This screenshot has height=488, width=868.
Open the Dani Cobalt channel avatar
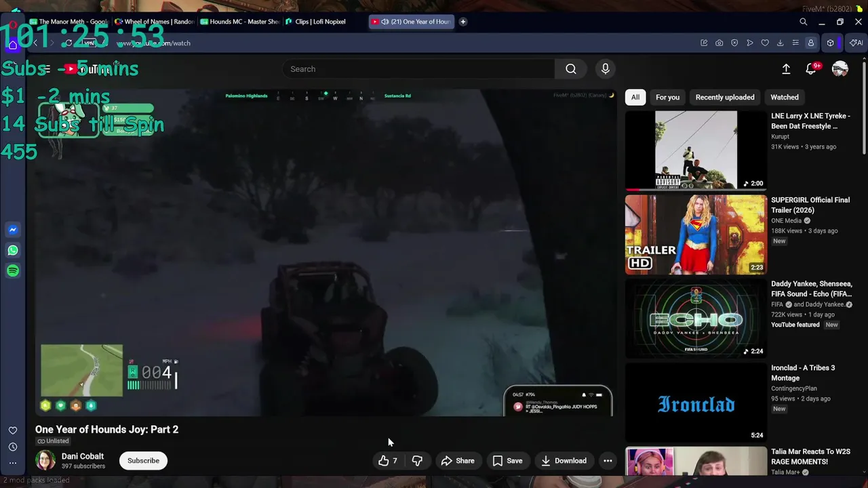coord(45,460)
